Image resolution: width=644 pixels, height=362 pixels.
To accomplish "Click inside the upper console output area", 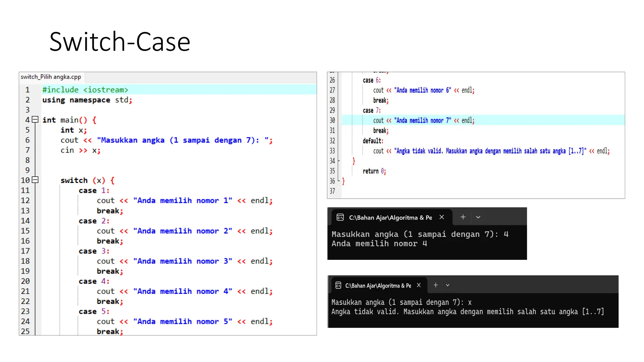I will click(x=426, y=243).
